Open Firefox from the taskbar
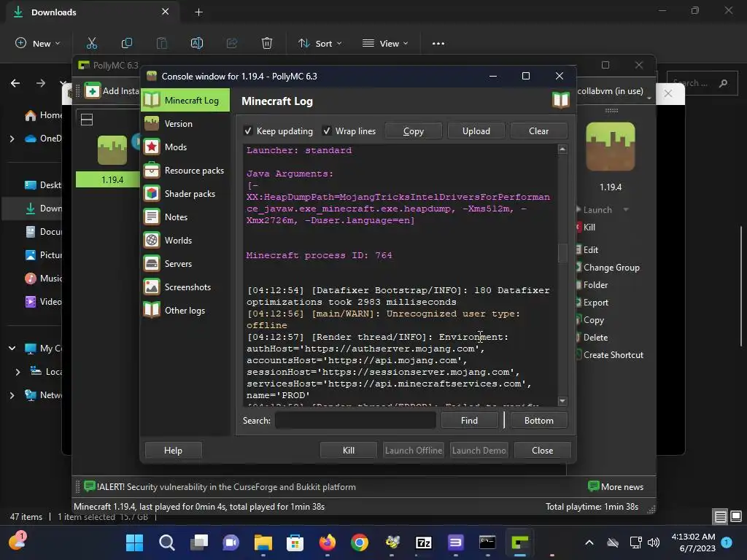 [328, 542]
